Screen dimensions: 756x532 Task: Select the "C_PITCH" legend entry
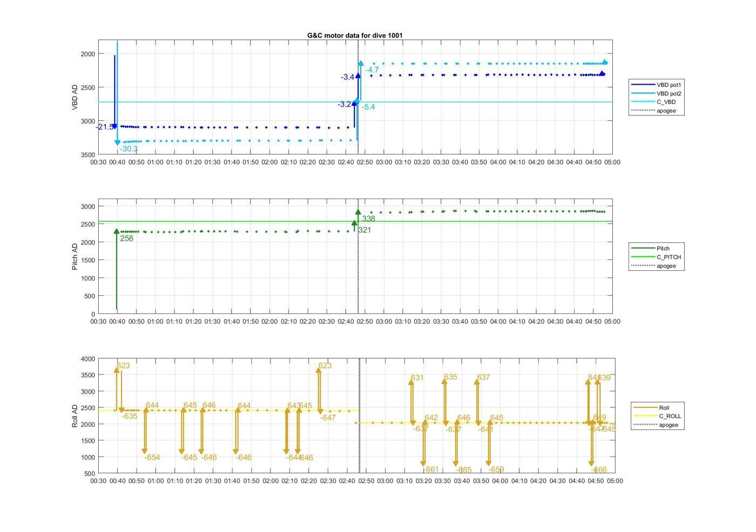tap(656, 257)
